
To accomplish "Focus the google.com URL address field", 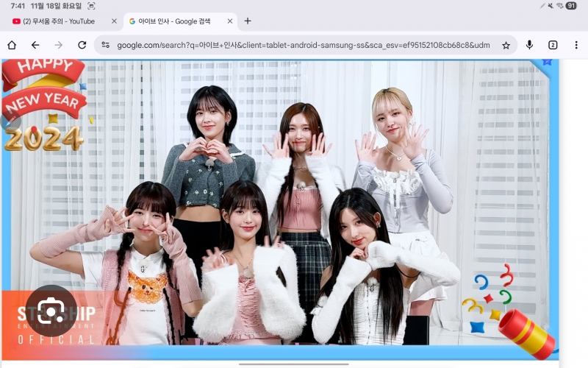I will click(301, 45).
